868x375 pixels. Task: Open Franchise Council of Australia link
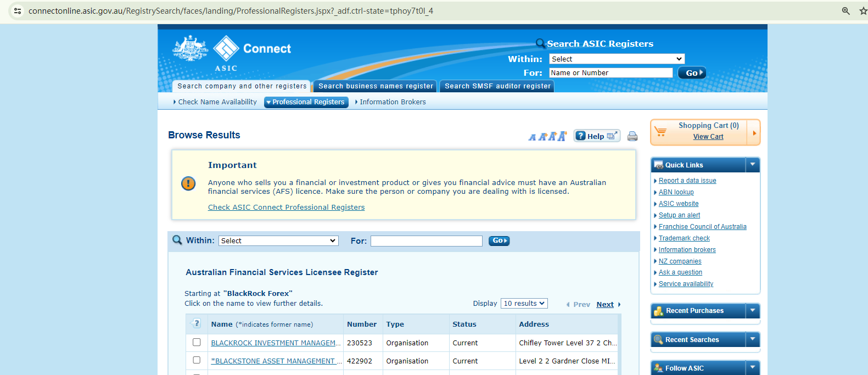click(703, 227)
